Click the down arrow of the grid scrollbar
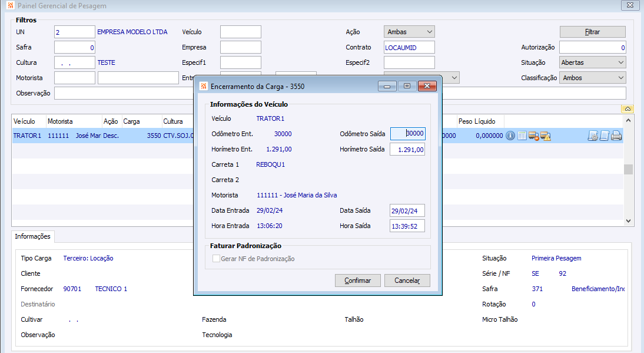644x353 pixels. [628, 220]
